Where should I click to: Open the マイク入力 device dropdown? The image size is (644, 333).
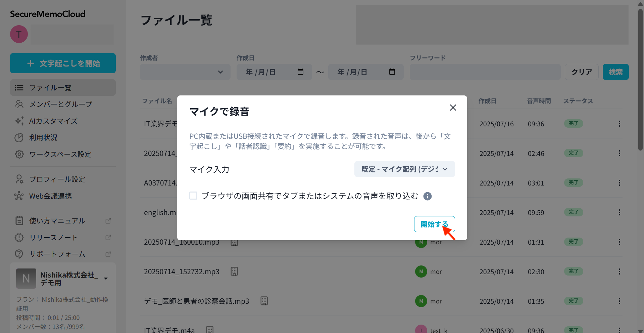pos(404,169)
